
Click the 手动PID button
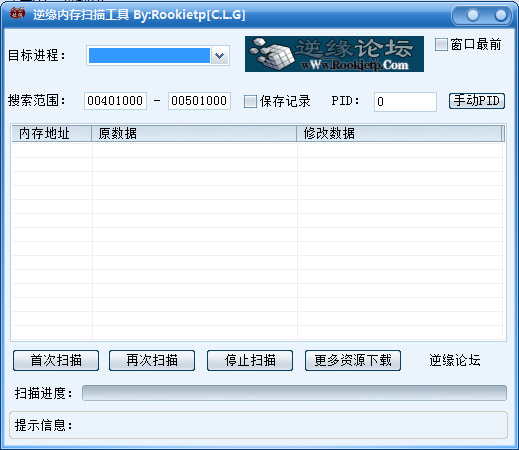pyautogui.click(x=477, y=101)
